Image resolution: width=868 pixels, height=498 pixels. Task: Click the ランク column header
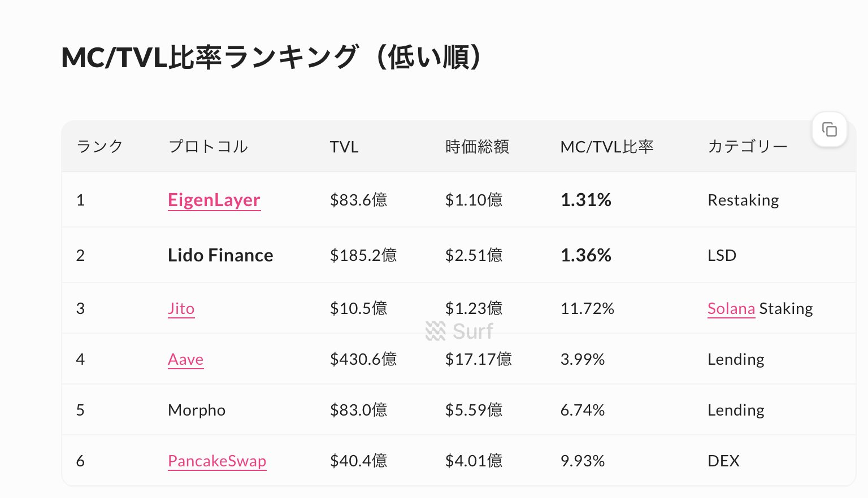[x=99, y=147]
